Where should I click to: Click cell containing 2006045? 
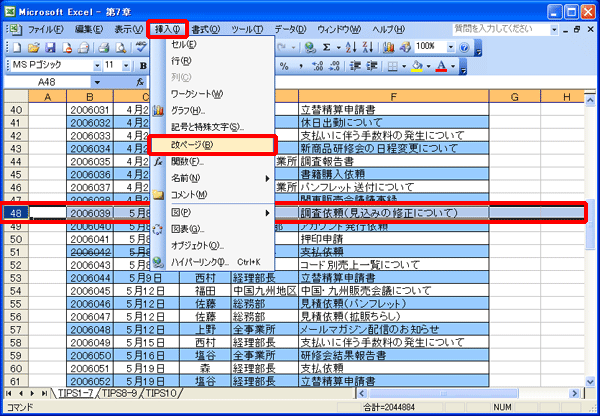pos(90,291)
